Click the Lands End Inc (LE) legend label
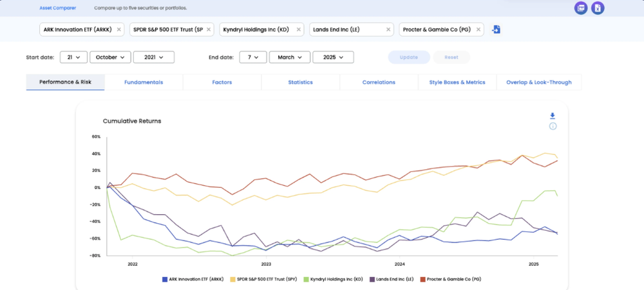644x290 pixels. [x=395, y=279]
